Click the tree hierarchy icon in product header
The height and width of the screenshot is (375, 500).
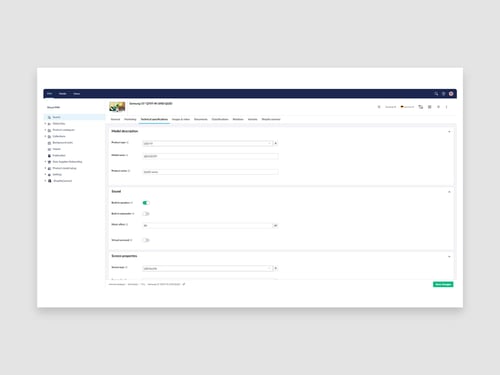pyautogui.click(x=421, y=107)
